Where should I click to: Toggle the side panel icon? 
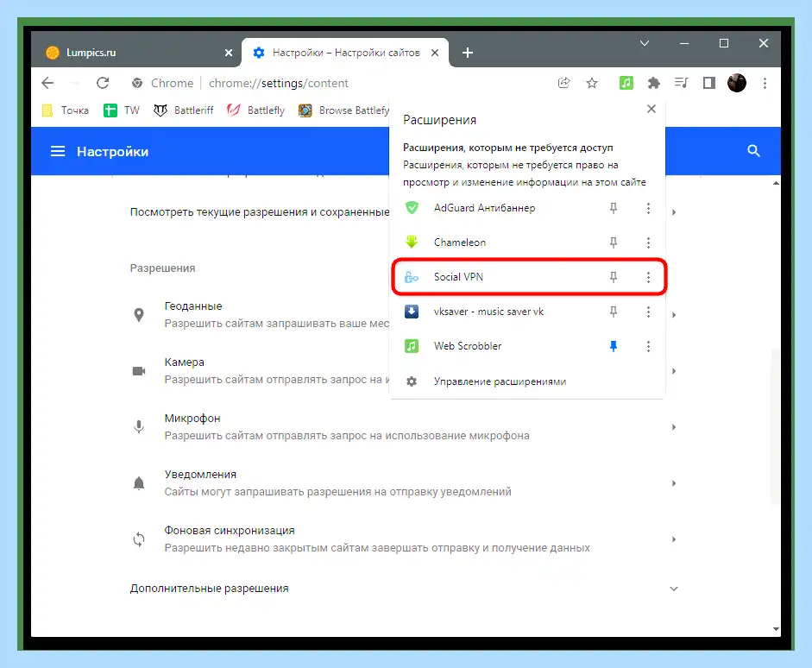[709, 83]
